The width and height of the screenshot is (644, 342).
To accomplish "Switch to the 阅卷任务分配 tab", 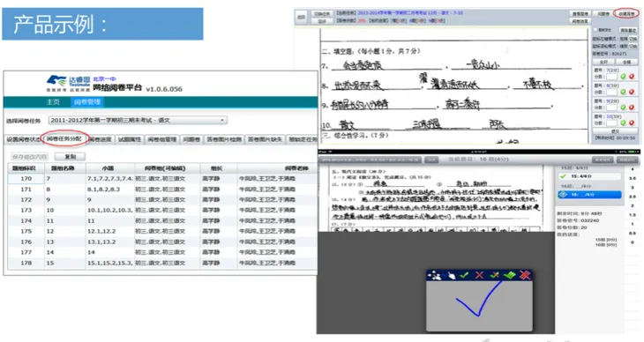I will coord(64,138).
